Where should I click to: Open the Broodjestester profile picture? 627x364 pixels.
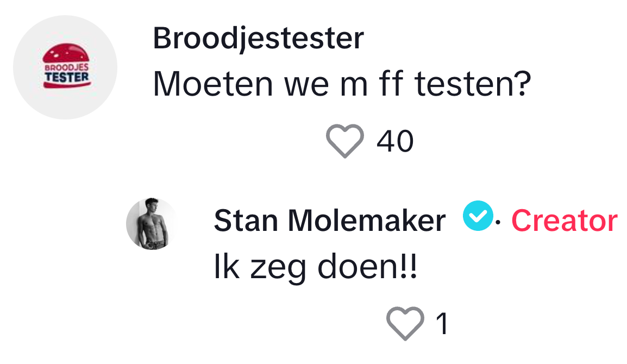coord(65,67)
